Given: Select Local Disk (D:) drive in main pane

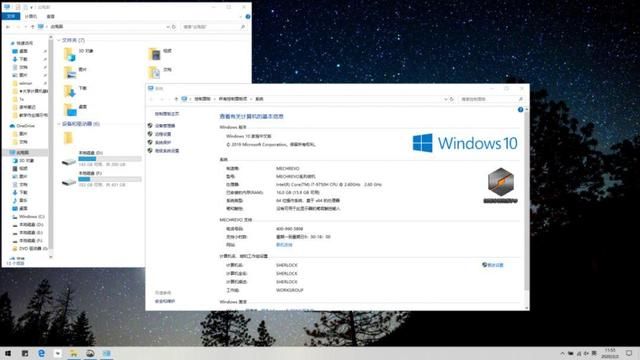Looking at the screenshot, I should click(x=101, y=158).
